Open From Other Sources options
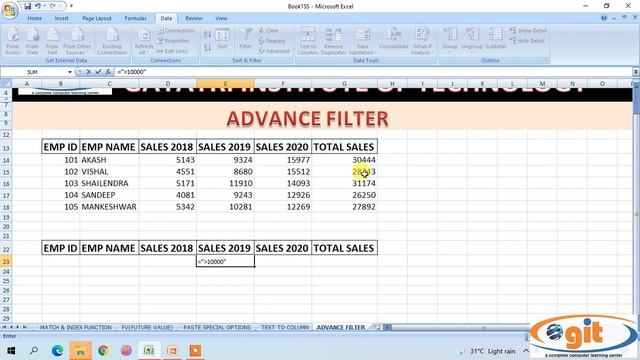Image resolution: width=640 pixels, height=360 pixels. 77,41
